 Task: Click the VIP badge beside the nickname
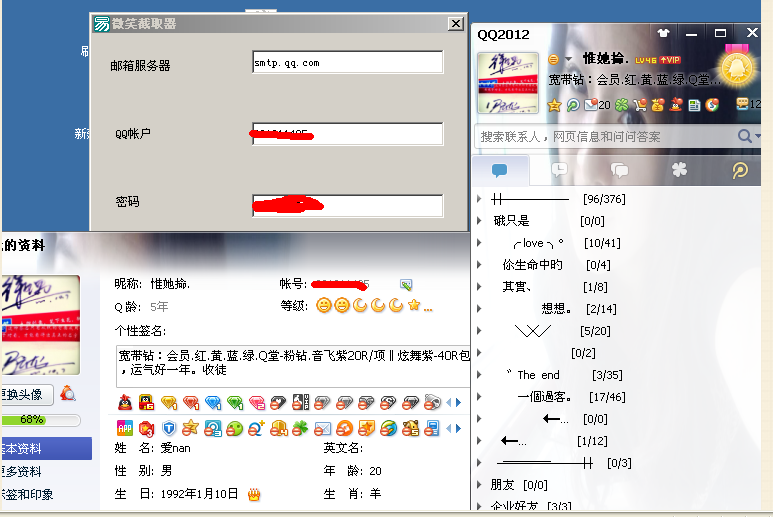[670, 60]
